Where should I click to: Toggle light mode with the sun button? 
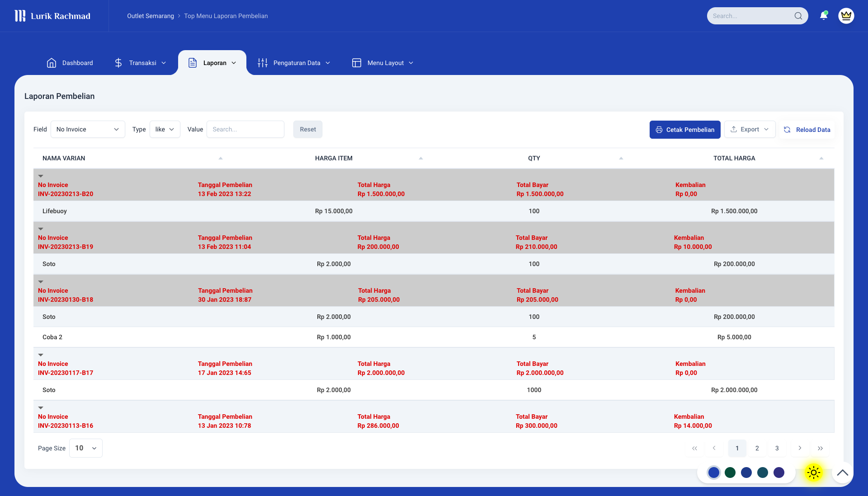pyautogui.click(x=813, y=473)
